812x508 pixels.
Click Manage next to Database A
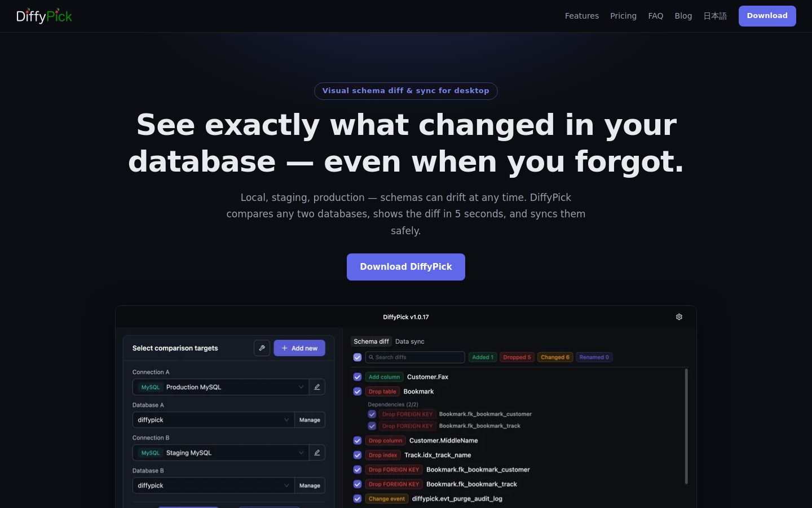tap(310, 420)
